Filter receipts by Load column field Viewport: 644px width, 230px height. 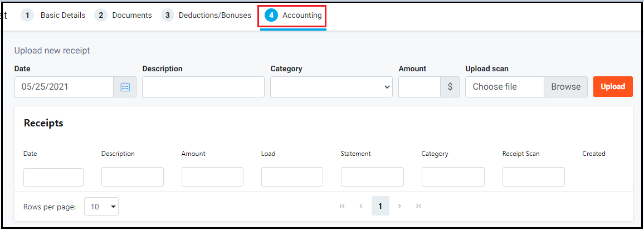292,177
